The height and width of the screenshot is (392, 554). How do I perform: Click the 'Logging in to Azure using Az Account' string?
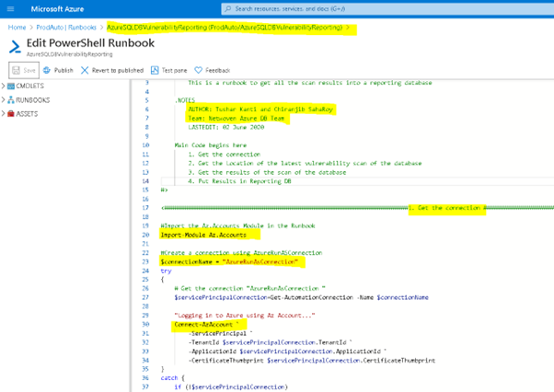pyautogui.click(x=245, y=316)
